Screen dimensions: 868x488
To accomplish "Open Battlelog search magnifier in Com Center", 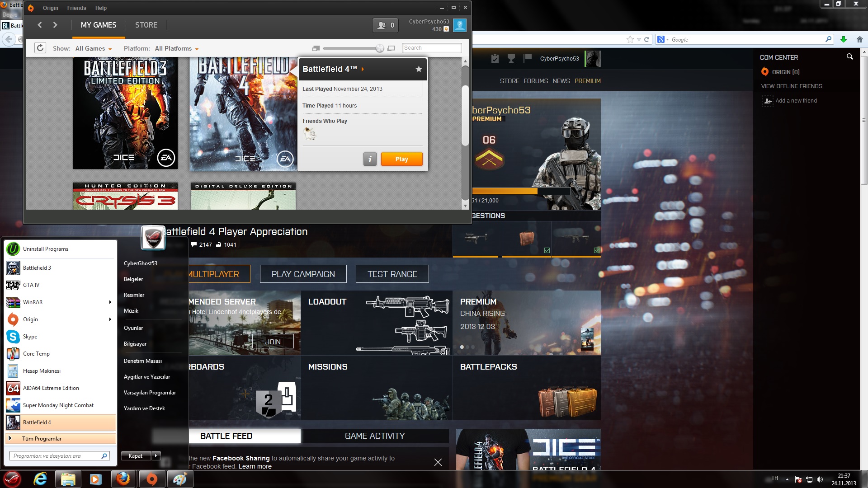I will click(850, 57).
